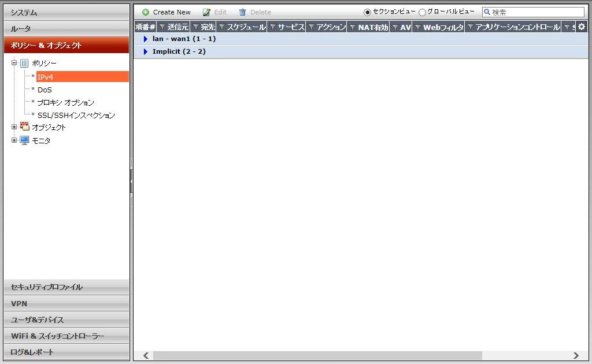Filter icon on AV column
Image resolution: width=592 pixels, height=364 pixels.
[x=395, y=27]
